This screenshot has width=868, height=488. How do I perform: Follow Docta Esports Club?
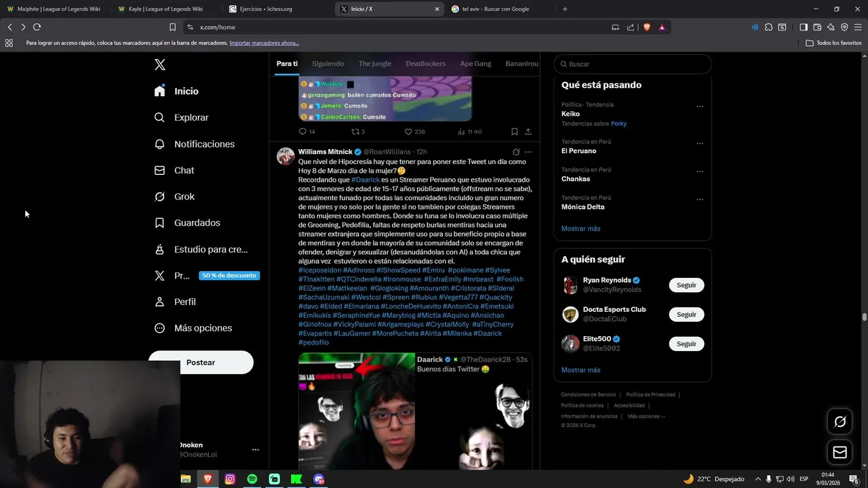point(686,314)
